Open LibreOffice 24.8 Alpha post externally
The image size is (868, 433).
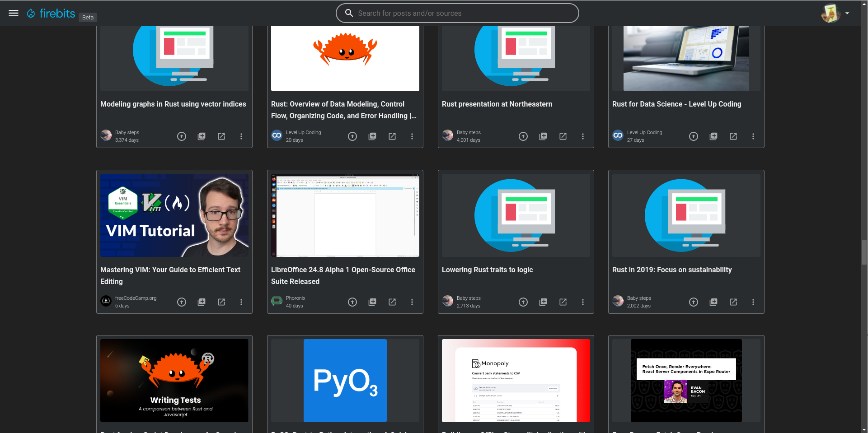[392, 302]
